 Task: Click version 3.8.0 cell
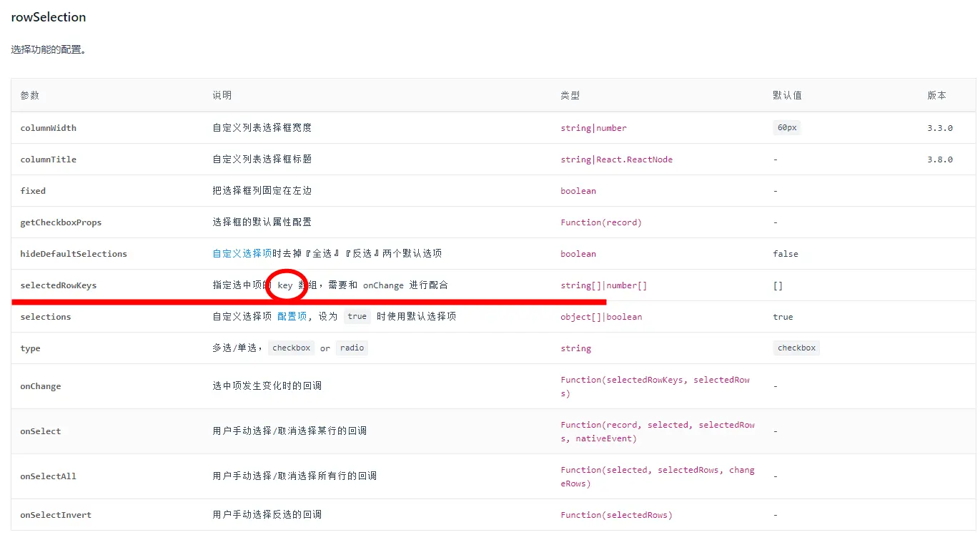[x=940, y=159]
